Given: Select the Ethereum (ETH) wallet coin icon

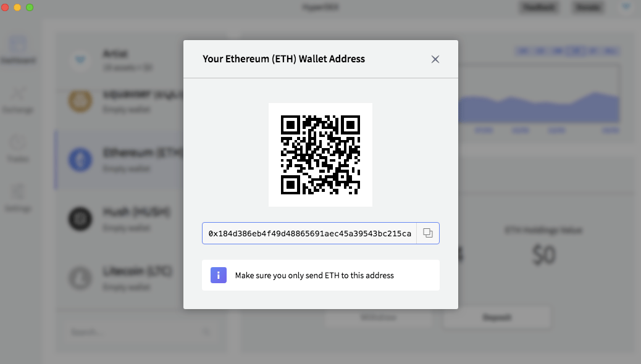Looking at the screenshot, I should click(80, 159).
